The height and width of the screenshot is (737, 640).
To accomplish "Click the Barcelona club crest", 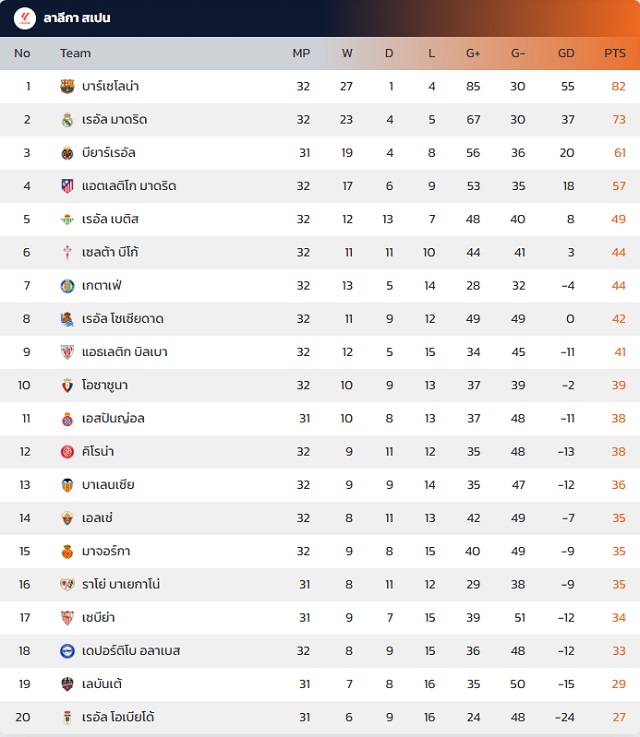I will (x=67, y=87).
